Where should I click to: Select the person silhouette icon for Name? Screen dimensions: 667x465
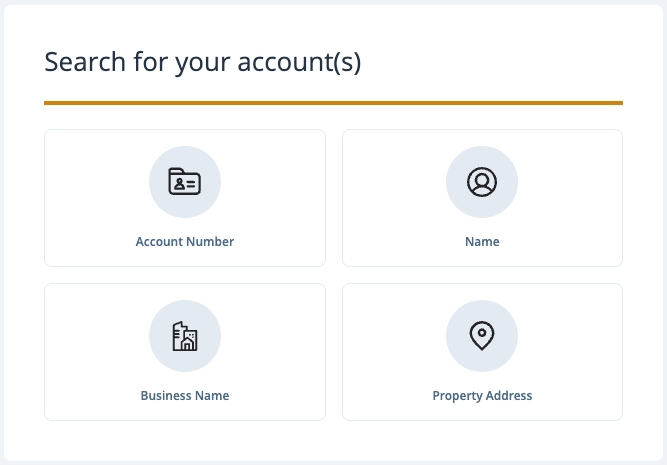(482, 182)
